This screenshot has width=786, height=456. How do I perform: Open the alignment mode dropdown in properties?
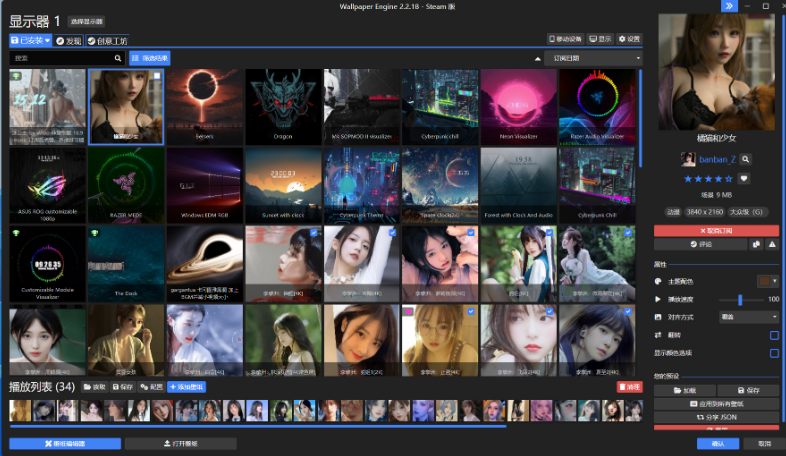748,317
